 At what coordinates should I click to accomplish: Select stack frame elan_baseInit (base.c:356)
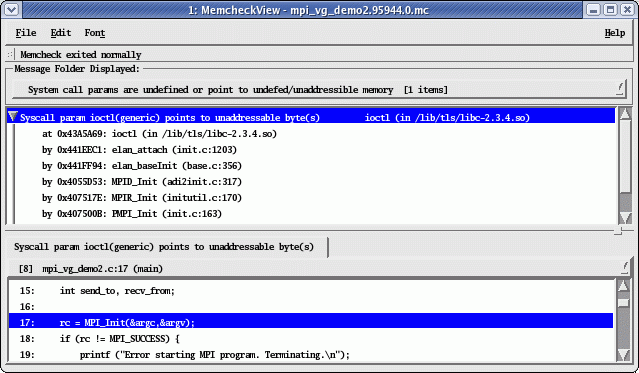coord(142,166)
